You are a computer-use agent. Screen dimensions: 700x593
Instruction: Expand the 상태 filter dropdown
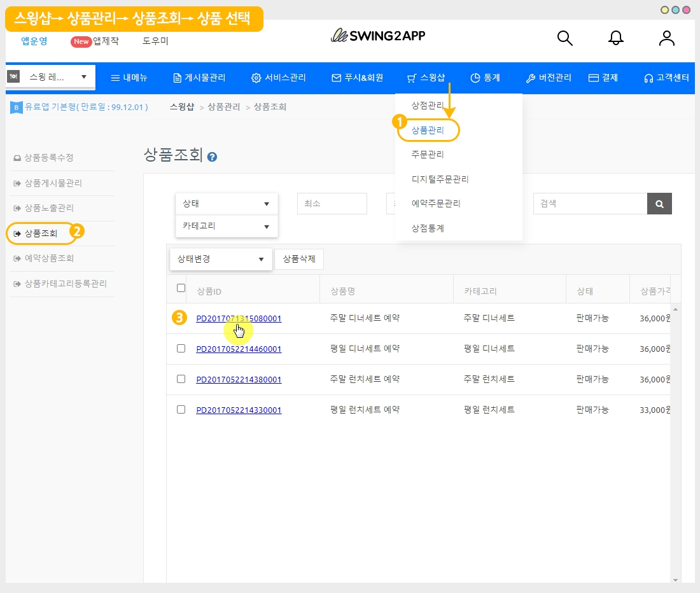(227, 204)
